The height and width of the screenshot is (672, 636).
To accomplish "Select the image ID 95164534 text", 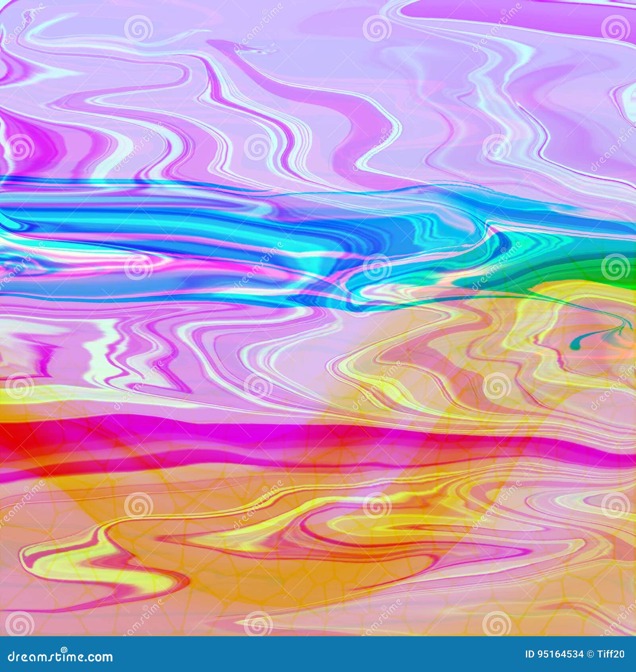I will [555, 654].
